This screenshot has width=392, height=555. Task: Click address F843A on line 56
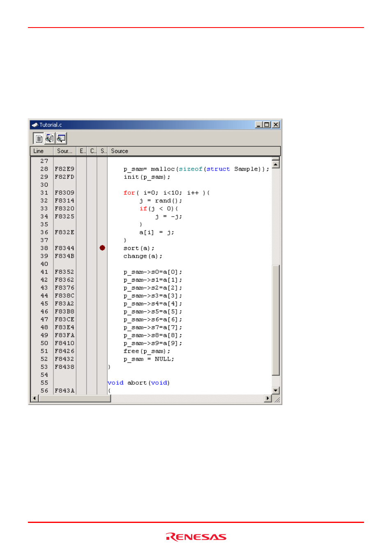coord(65,391)
